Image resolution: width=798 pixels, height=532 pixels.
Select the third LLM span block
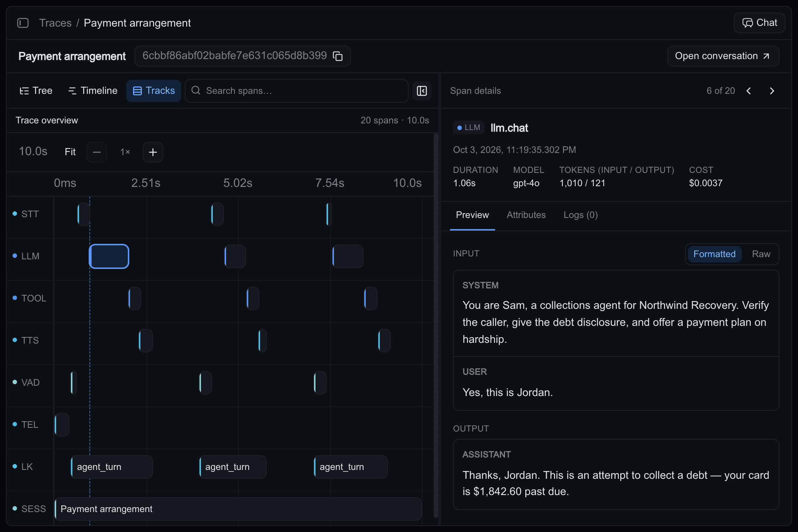coord(348,256)
